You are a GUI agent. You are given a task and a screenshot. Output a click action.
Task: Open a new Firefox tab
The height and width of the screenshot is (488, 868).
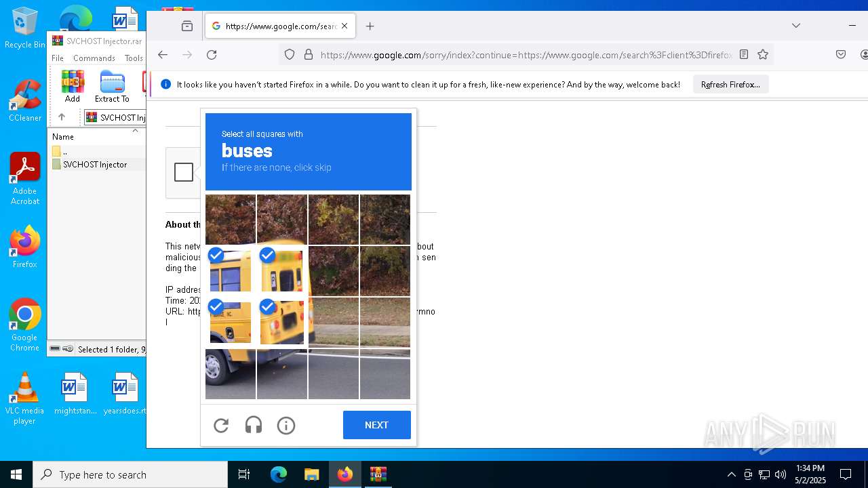pos(370,26)
